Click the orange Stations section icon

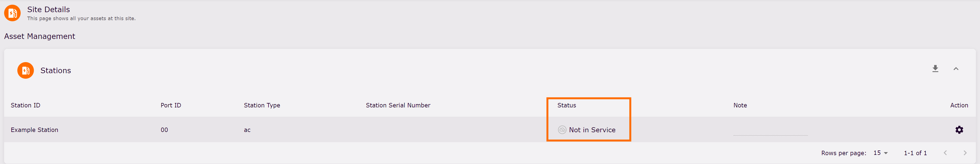click(26, 71)
